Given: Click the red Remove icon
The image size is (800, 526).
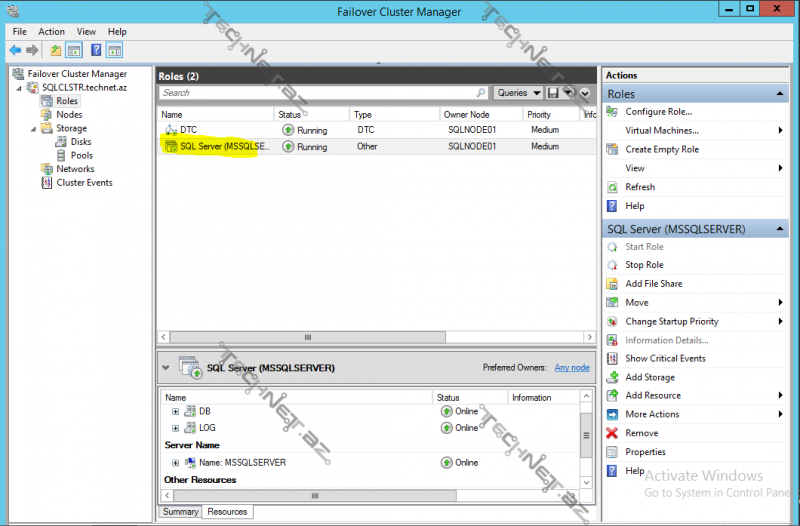Looking at the screenshot, I should pyautogui.click(x=612, y=433).
